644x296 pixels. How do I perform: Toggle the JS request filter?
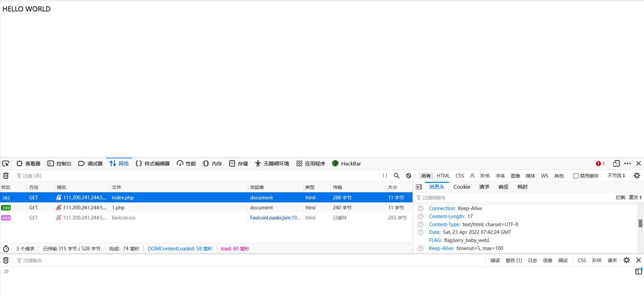click(472, 176)
